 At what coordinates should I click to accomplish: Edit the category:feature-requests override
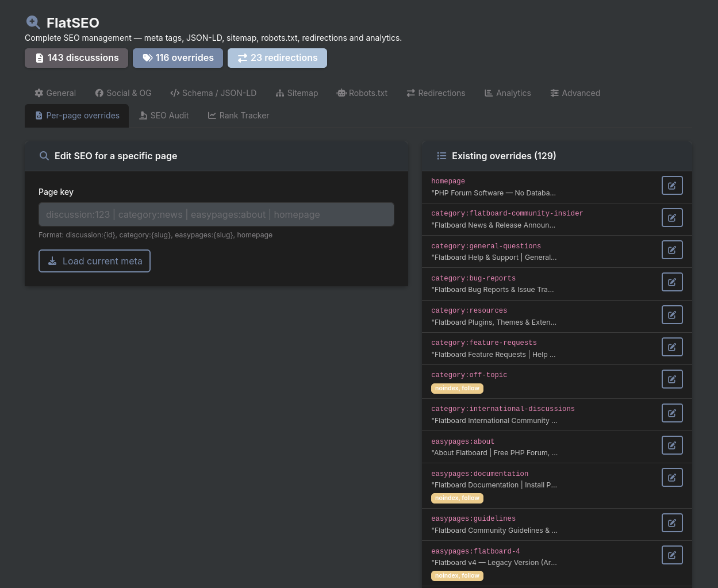tap(672, 347)
